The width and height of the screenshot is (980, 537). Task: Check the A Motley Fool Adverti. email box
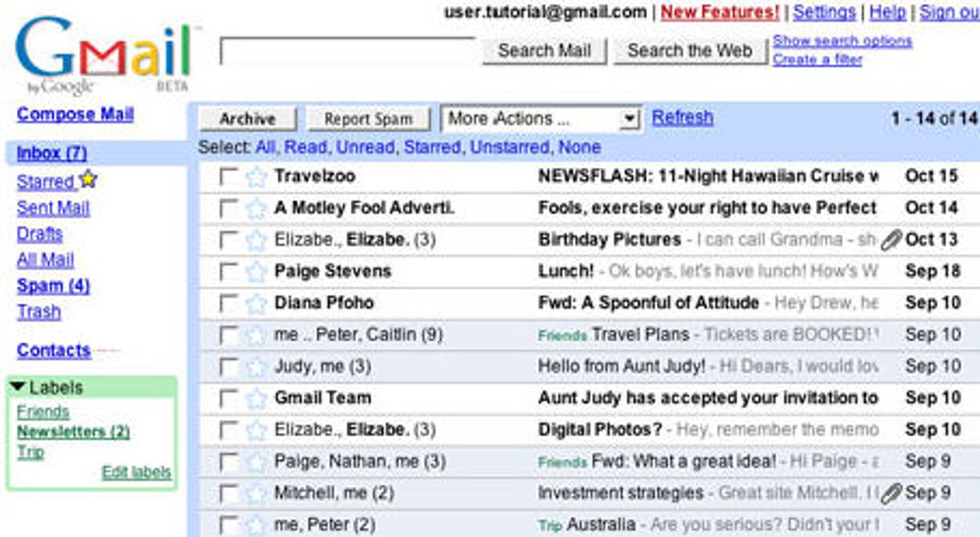229,208
